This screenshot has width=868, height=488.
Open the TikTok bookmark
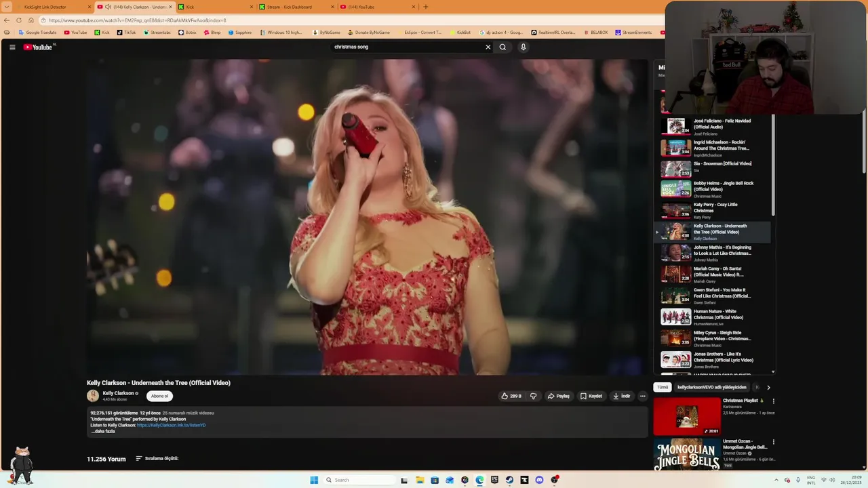point(126,33)
